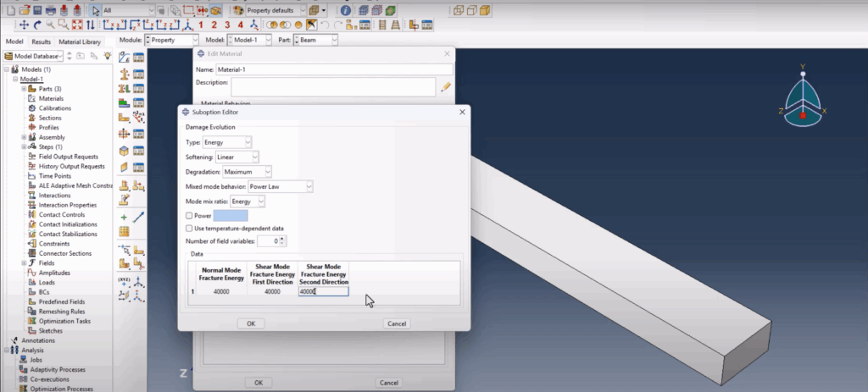
Task: Click the Normal Mode Fracture Energy cell
Action: point(221,291)
